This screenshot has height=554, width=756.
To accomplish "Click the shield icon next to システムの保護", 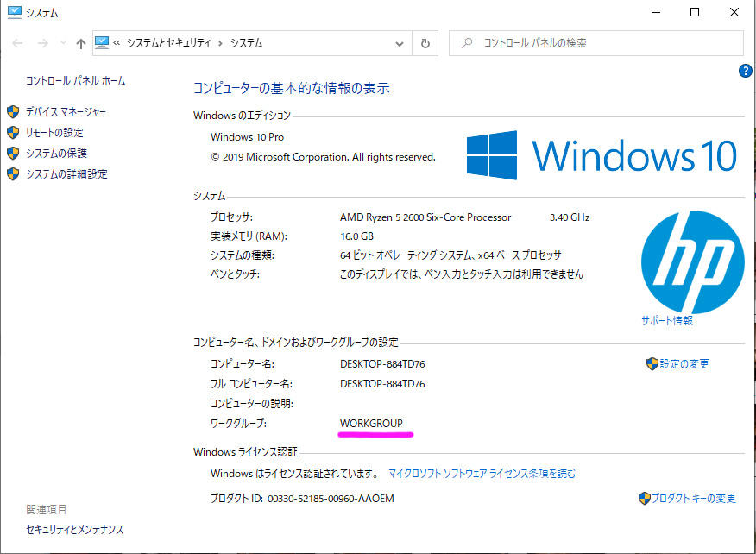I will (x=13, y=154).
